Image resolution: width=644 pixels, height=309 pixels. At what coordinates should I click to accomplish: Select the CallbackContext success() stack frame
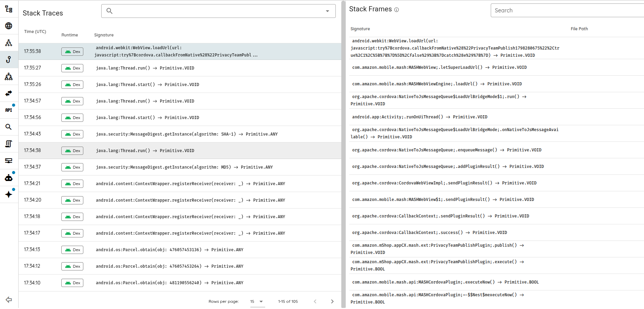tap(429, 233)
